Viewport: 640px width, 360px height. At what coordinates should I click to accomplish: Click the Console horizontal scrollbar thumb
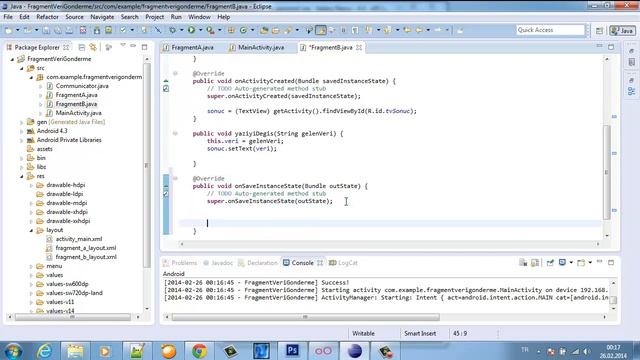pos(306,317)
